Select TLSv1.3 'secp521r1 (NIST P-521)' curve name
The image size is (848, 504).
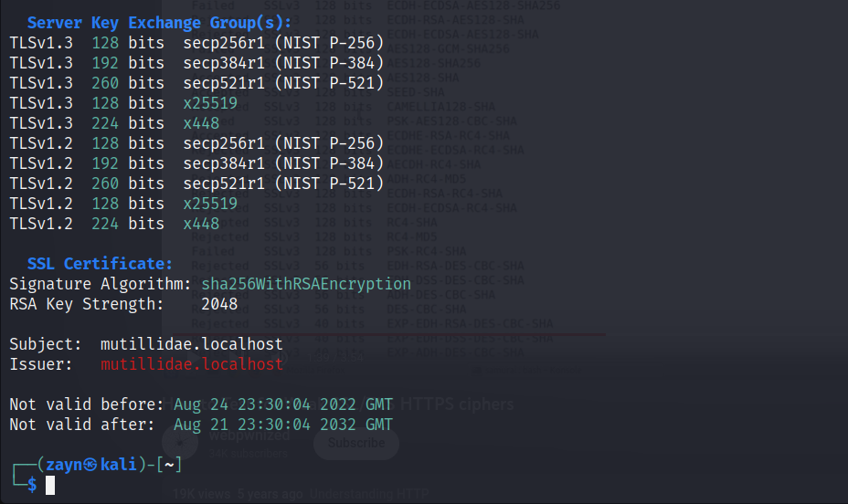tap(283, 83)
